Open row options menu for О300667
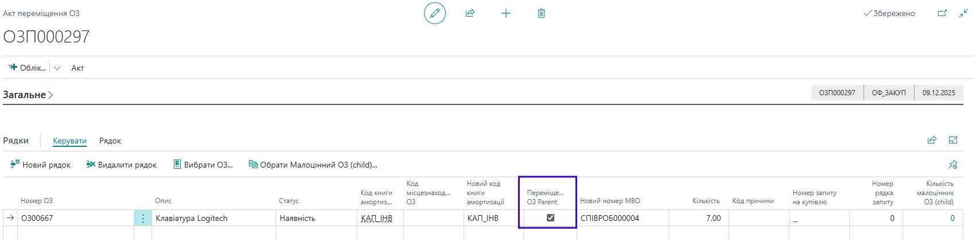 tap(143, 219)
